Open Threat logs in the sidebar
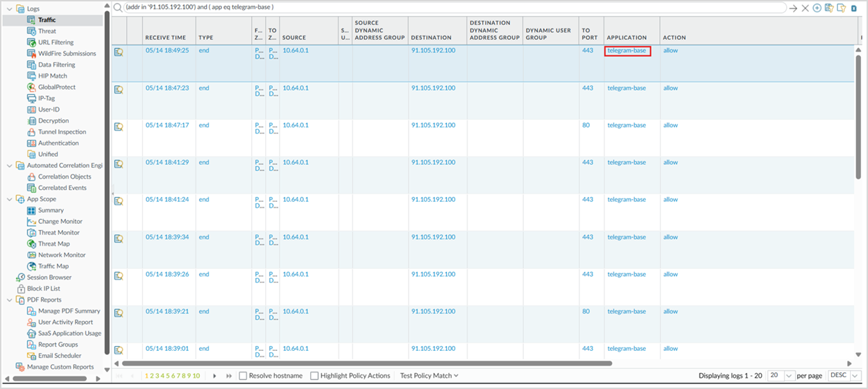Viewport: 868px width, 389px height. 47,31
